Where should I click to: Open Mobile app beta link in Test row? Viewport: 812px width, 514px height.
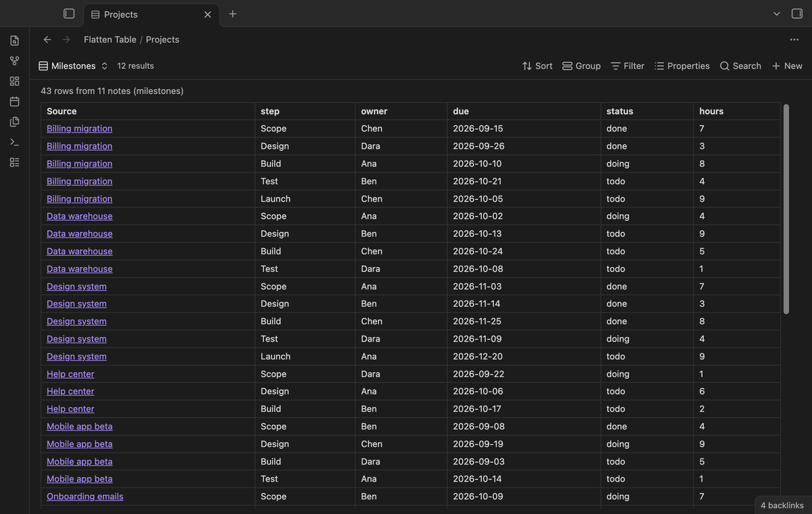coord(79,479)
